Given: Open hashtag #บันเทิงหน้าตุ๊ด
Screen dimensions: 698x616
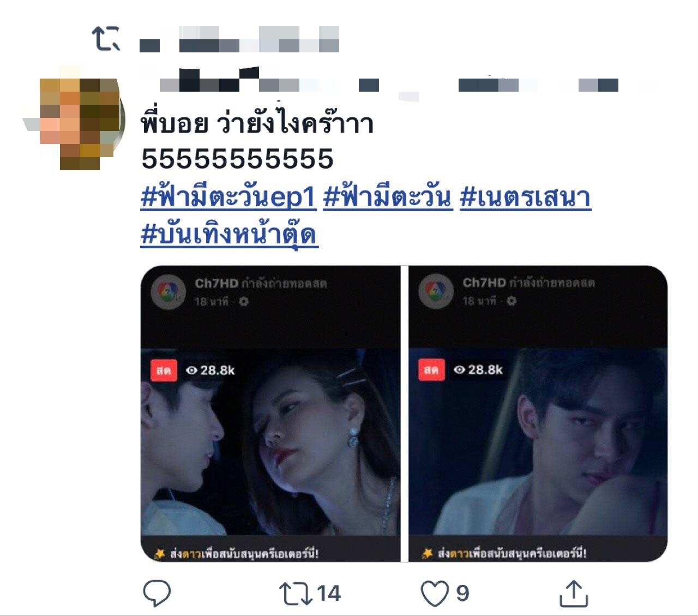Looking at the screenshot, I should point(229,234).
